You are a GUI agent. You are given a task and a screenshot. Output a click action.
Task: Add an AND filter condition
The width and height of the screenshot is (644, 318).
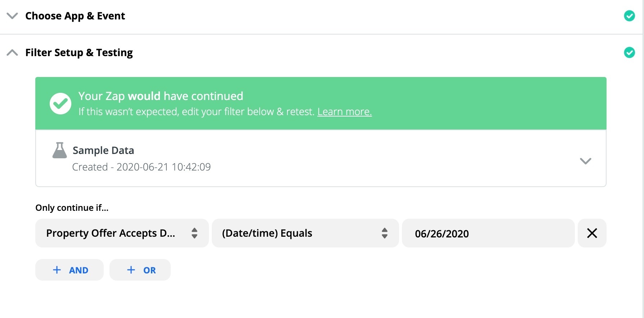point(70,270)
